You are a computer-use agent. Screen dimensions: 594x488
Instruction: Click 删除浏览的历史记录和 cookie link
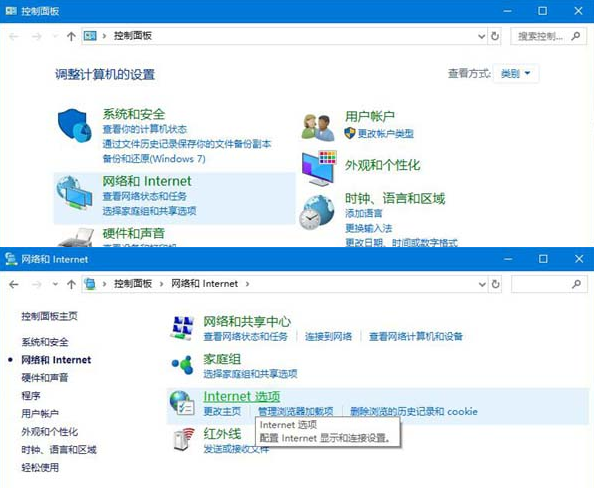point(414,411)
